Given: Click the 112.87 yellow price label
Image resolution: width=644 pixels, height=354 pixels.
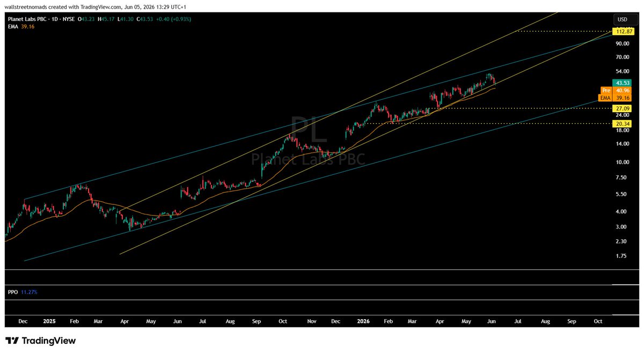Looking at the screenshot, I should point(623,32).
